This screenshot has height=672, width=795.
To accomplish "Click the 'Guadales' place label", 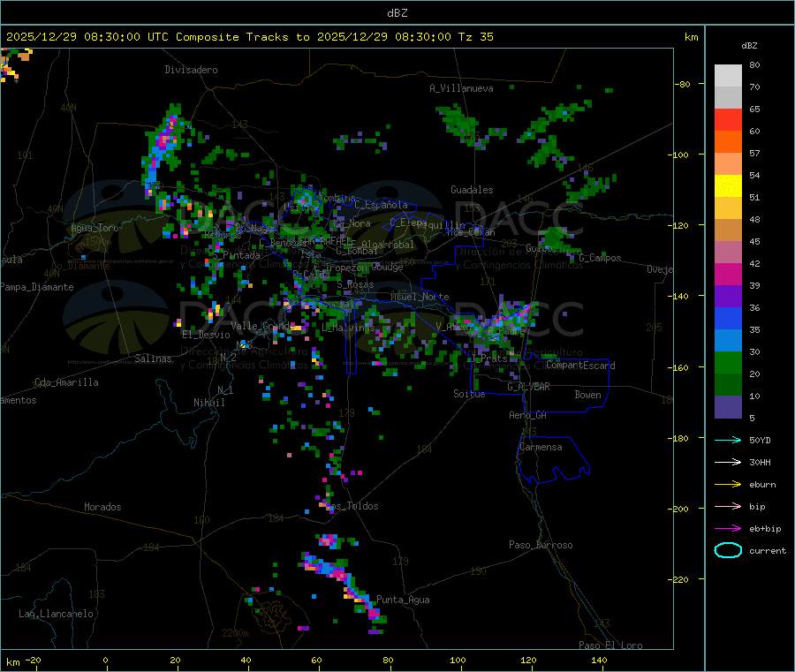I will pyautogui.click(x=472, y=190).
